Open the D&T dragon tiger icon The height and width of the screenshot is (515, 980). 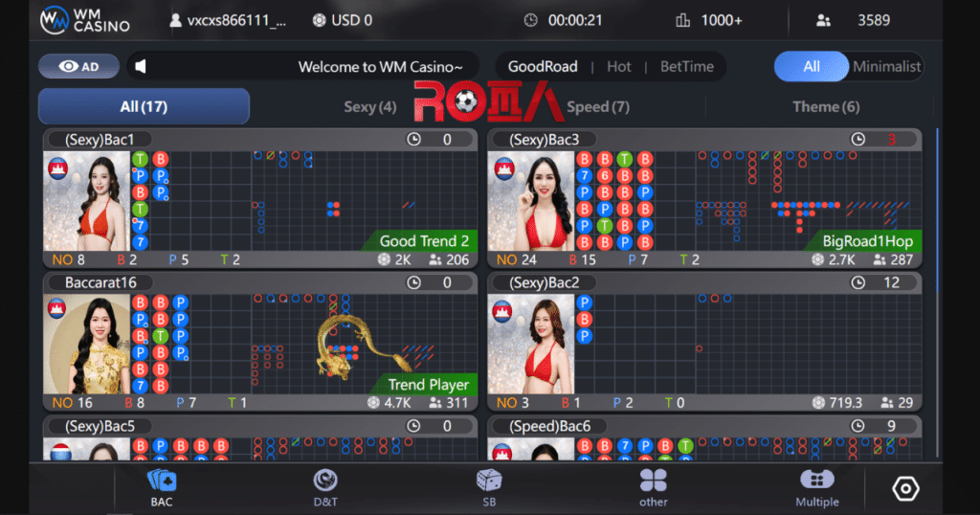coord(325,481)
